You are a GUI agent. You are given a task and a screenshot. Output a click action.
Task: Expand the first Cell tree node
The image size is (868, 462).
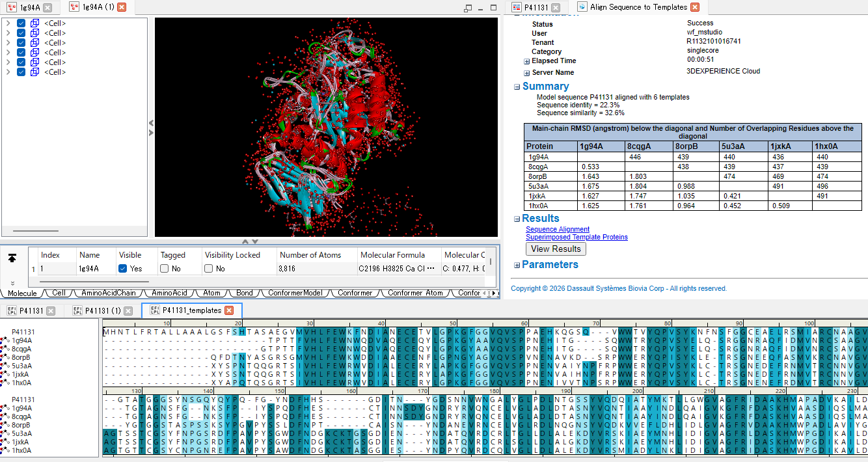tap(7, 23)
